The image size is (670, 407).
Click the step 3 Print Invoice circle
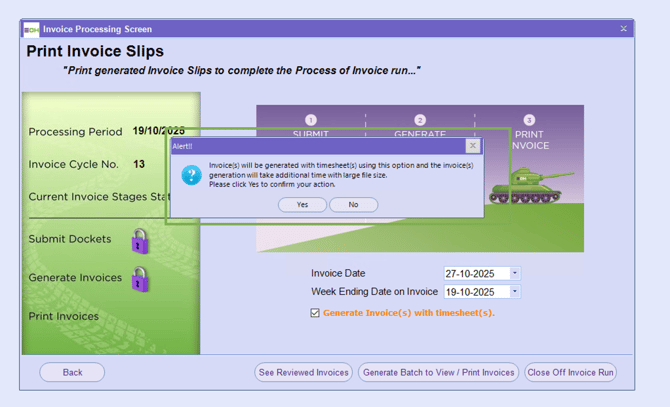click(x=529, y=120)
